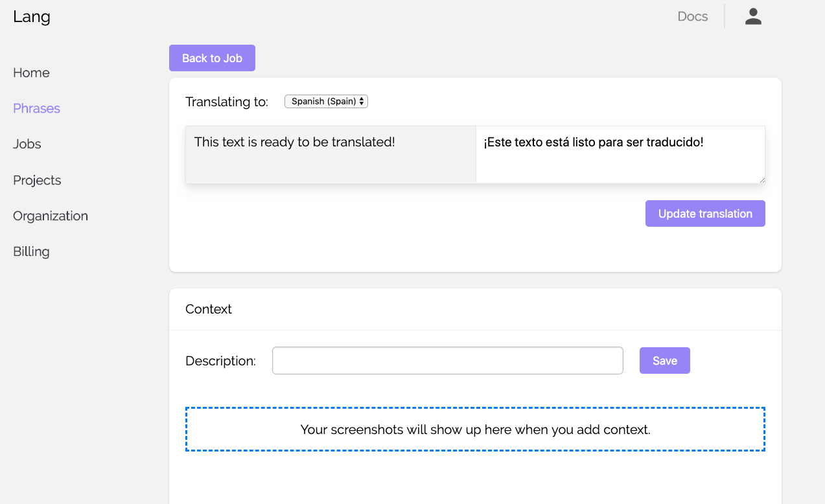The width and height of the screenshot is (825, 504).
Task: Go to Home in the sidebar
Action: [31, 73]
